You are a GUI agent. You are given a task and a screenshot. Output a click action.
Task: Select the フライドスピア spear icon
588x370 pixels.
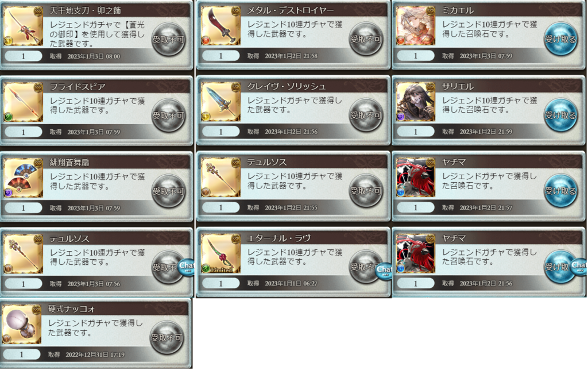22,102
